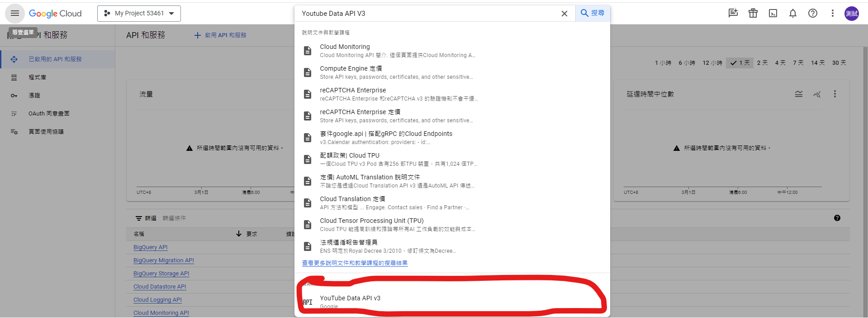
Task: Click the 篩選 filter icon
Action: [x=139, y=218]
